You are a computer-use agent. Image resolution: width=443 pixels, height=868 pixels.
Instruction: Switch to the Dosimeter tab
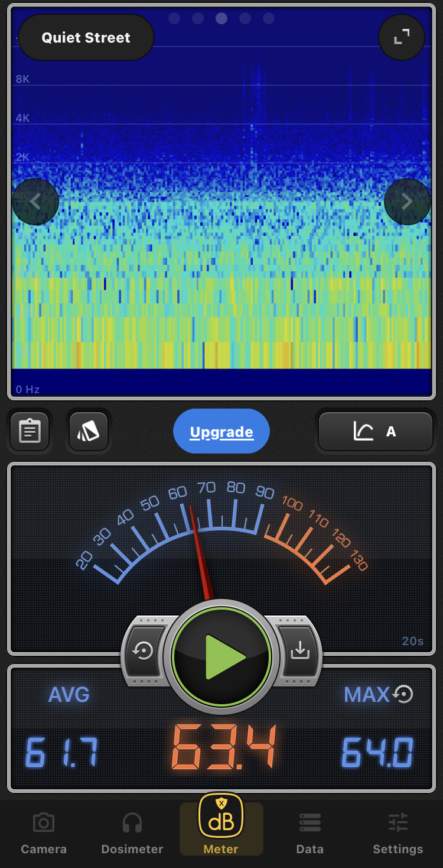(x=132, y=833)
